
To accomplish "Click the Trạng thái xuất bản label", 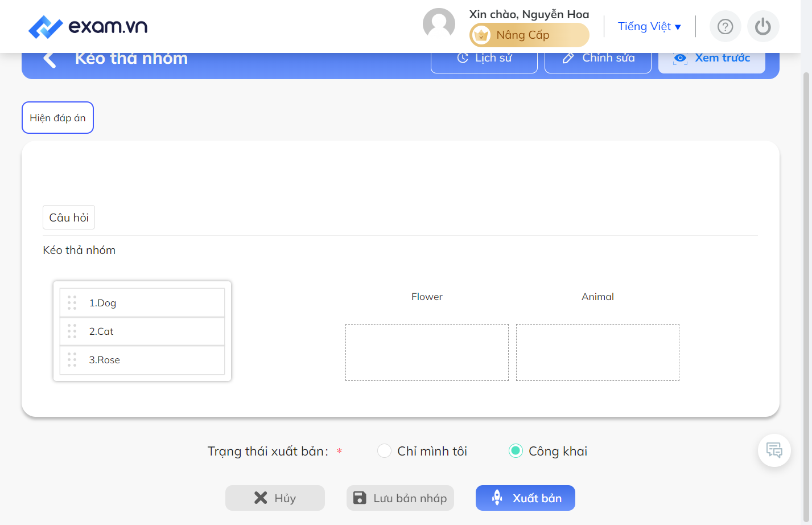I will (x=268, y=452).
